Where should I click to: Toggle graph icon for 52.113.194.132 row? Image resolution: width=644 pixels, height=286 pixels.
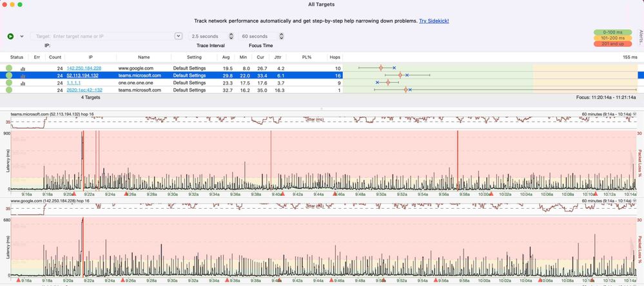click(23, 76)
